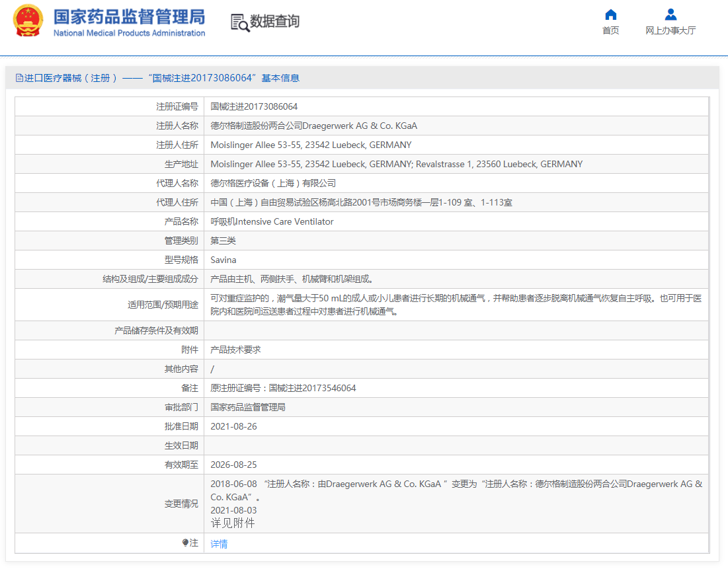Click the 管理类别 row label

point(181,241)
